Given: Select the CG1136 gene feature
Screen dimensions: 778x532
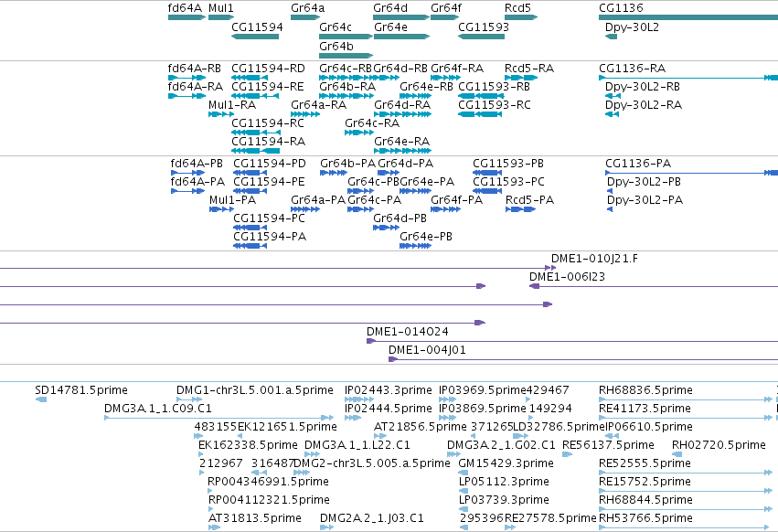Looking at the screenshot, I should click(x=688, y=17).
